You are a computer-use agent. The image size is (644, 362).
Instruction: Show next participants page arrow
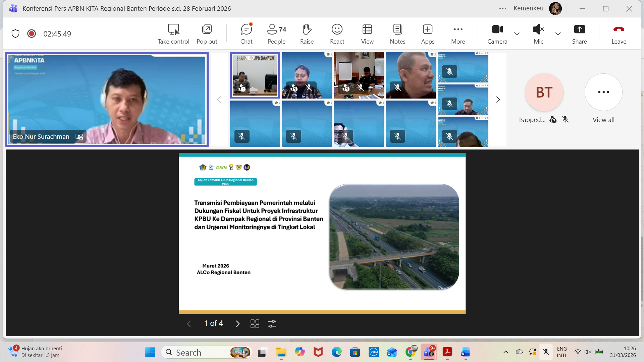pyautogui.click(x=498, y=100)
